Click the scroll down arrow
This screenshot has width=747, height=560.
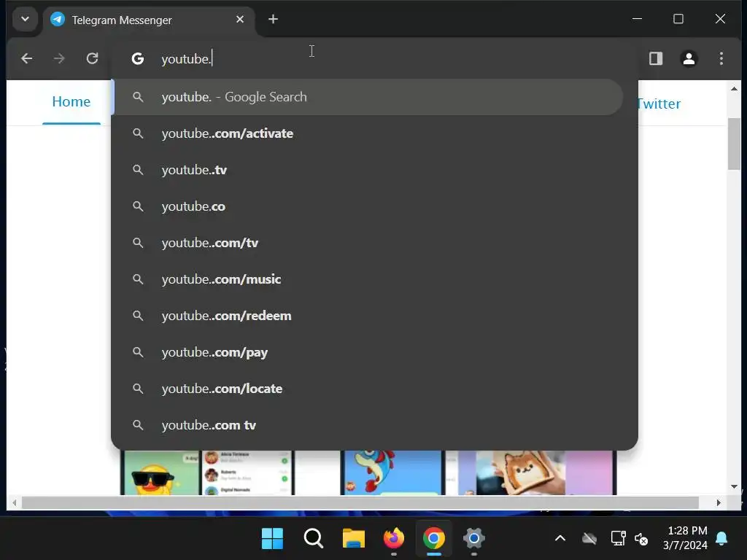734,486
